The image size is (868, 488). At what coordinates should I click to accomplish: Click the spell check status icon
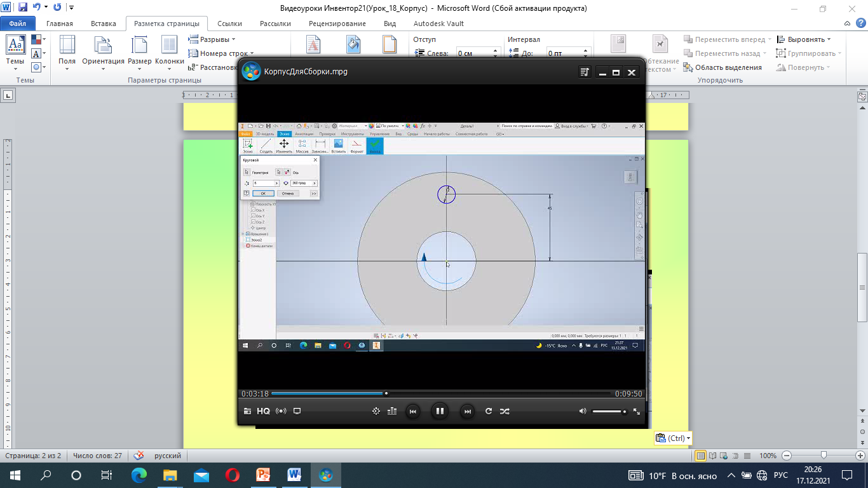point(139,456)
